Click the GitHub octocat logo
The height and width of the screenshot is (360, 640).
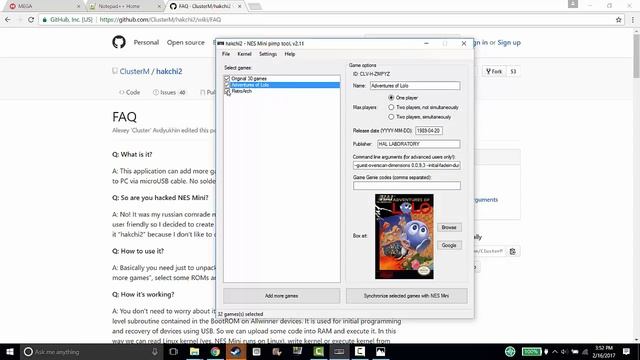click(x=119, y=42)
